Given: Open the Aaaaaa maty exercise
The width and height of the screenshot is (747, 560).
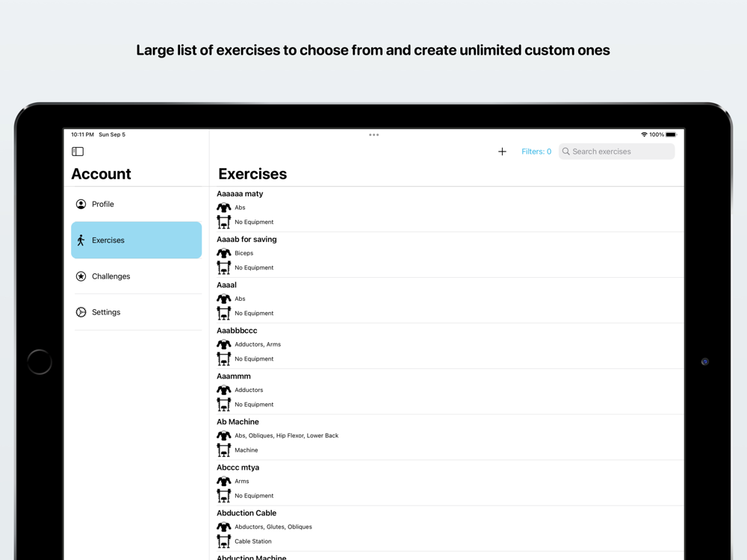Looking at the screenshot, I should pos(240,194).
